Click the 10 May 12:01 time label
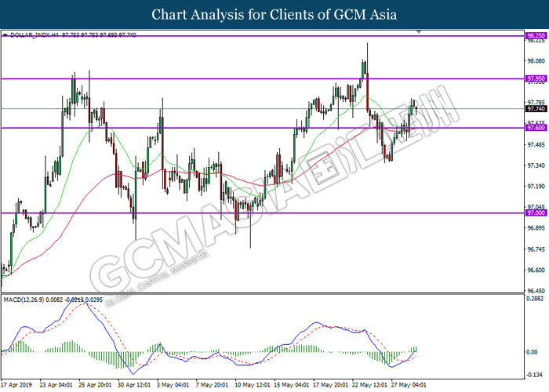Image resolution: width=549 pixels, height=392 pixels. pos(253,385)
